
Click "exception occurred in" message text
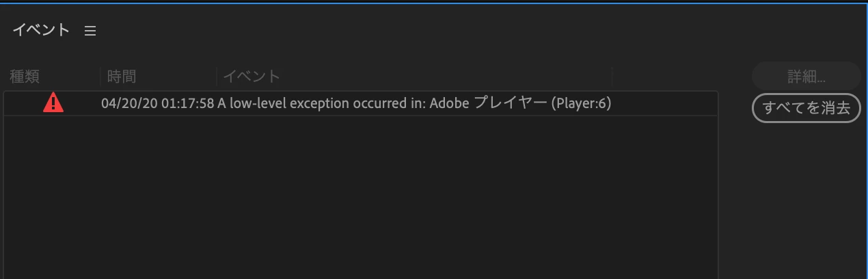[356, 104]
